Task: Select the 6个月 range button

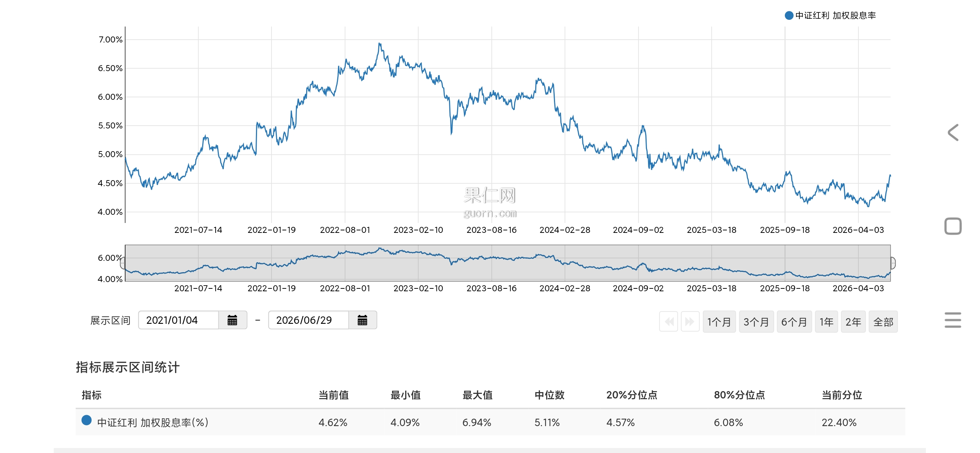Action: tap(794, 322)
